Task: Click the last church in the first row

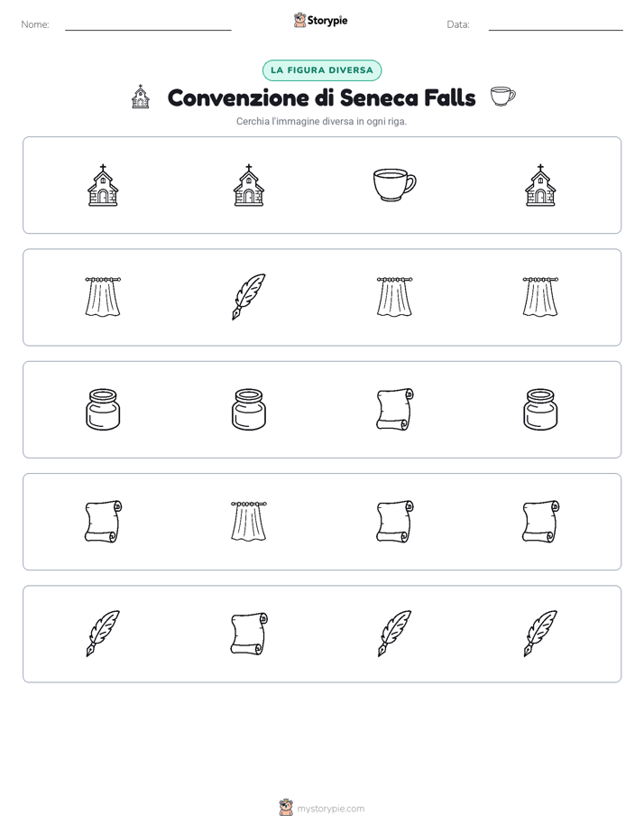Action: [540, 185]
